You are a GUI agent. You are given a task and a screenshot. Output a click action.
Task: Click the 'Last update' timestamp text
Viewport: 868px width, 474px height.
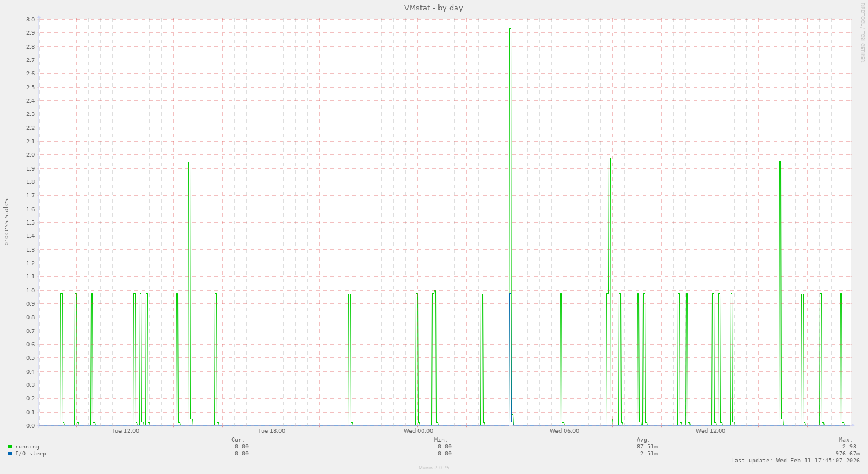coord(795,461)
